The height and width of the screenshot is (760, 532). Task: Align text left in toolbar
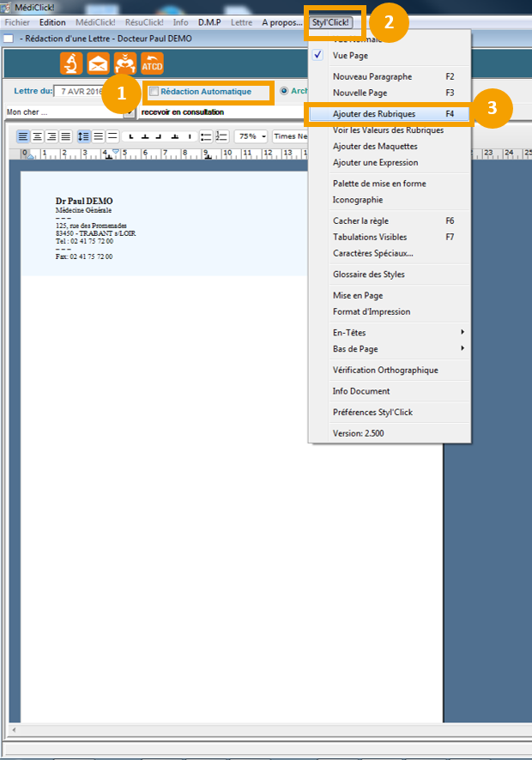[x=23, y=136]
